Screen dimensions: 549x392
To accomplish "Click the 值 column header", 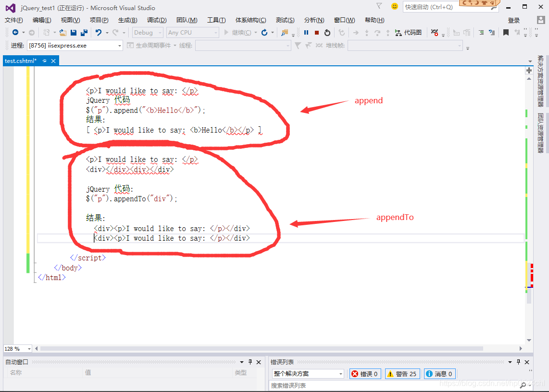I will (88, 373).
